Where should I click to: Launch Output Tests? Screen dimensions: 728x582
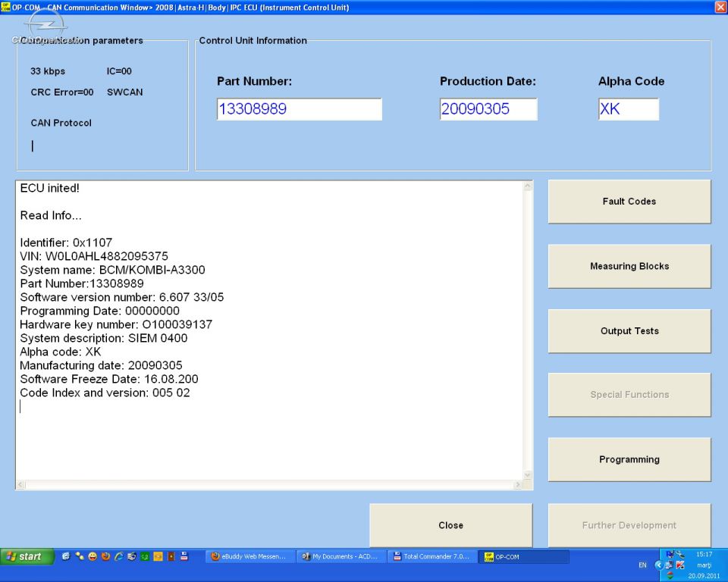[x=629, y=331]
